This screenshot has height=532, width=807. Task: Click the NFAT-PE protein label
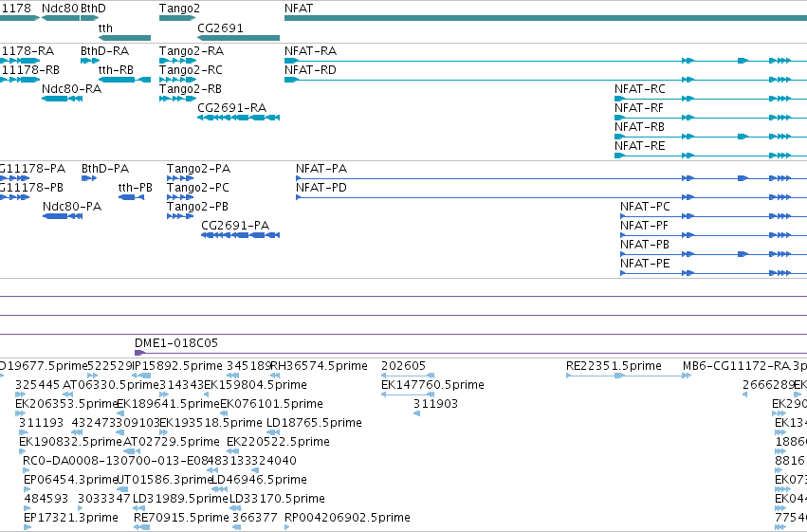645,264
